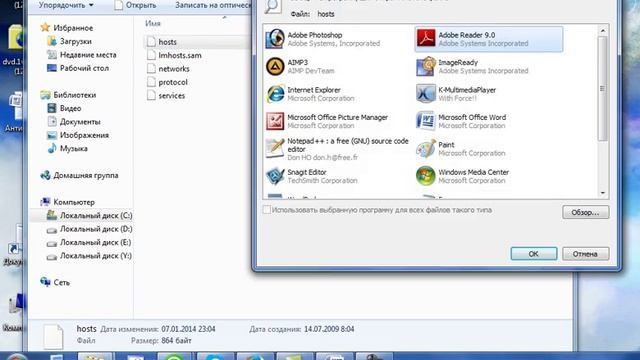Click Записать на оптический диск toolbar item
The image size is (640, 360).
pyautogui.click(x=213, y=5)
